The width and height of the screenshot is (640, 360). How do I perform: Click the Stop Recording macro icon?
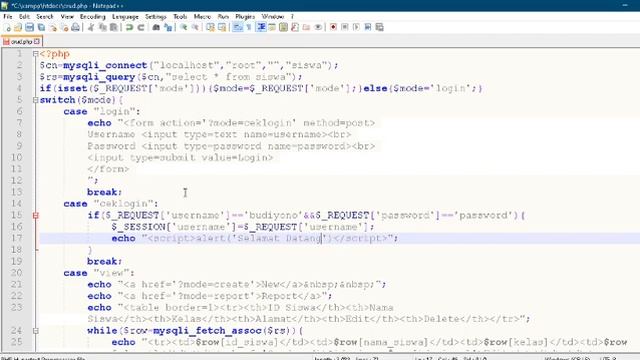[345, 27]
